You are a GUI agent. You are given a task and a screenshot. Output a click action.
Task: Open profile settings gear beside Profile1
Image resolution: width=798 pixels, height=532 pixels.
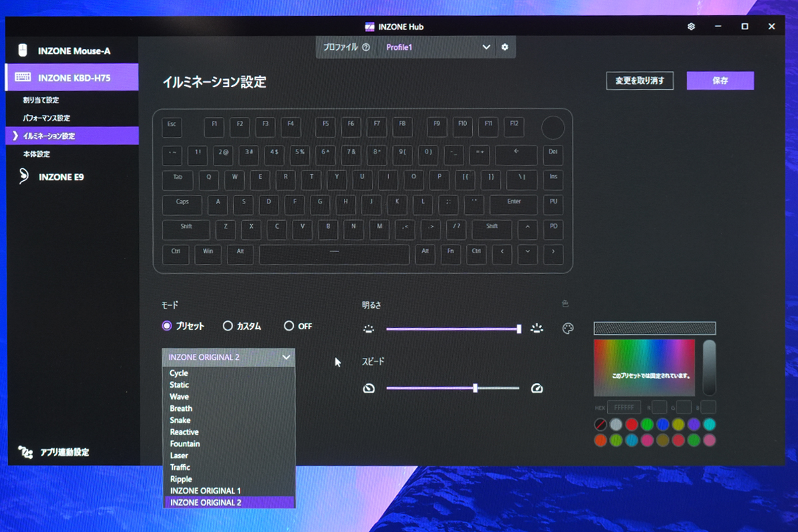click(x=505, y=47)
